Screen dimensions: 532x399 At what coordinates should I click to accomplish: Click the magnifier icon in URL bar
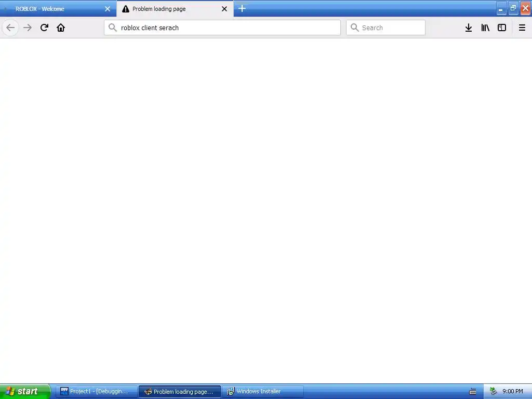coord(113,28)
